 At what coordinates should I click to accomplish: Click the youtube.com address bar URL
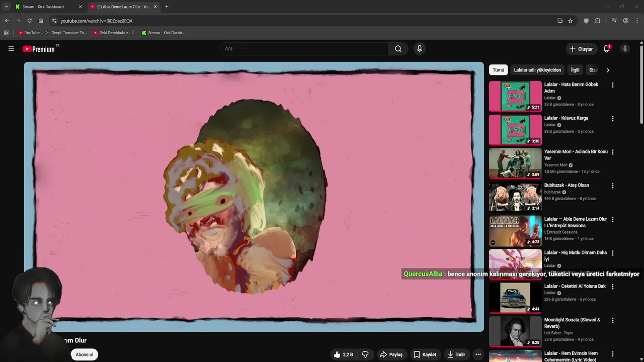(x=97, y=21)
